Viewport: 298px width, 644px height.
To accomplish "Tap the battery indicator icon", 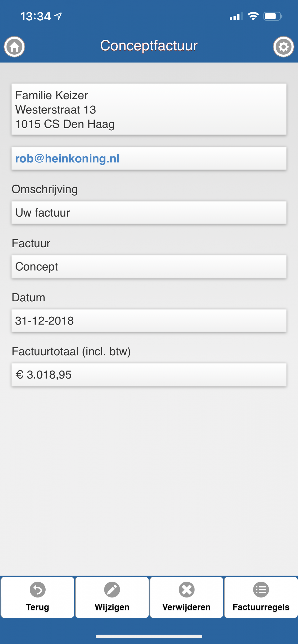I will pyautogui.click(x=273, y=16).
